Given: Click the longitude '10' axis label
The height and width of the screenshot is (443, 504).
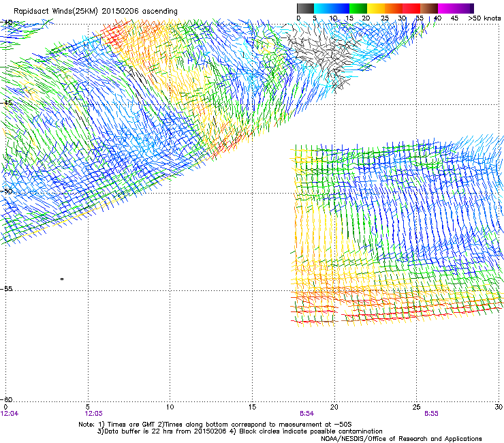Looking at the screenshot, I should point(170,407).
